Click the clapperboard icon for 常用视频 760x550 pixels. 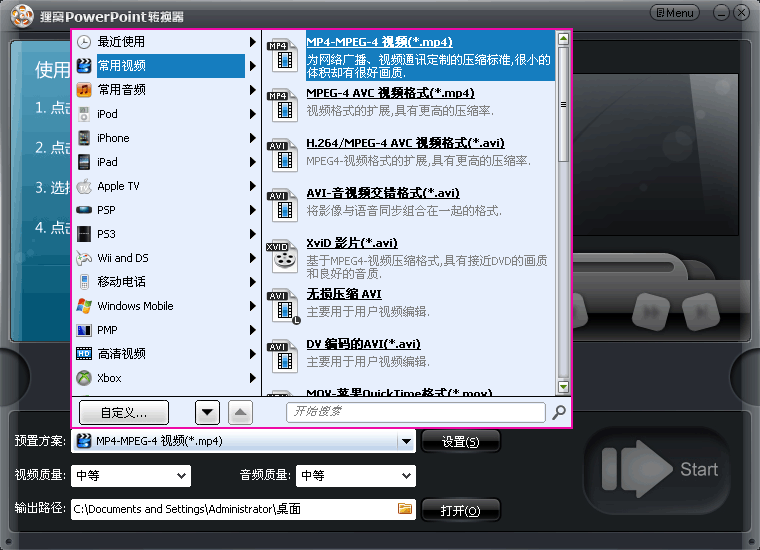pyautogui.click(x=84, y=66)
